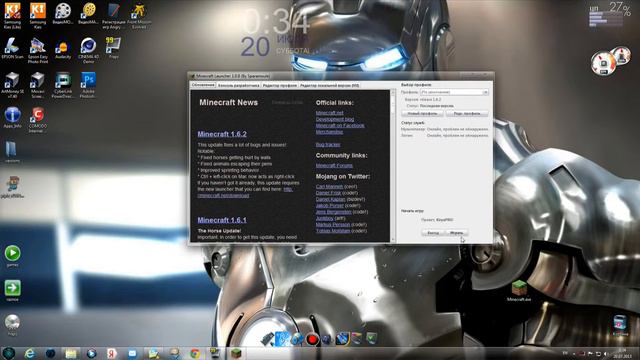
Task: Open Google Chrome from the taskbar
Action: pos(195,353)
